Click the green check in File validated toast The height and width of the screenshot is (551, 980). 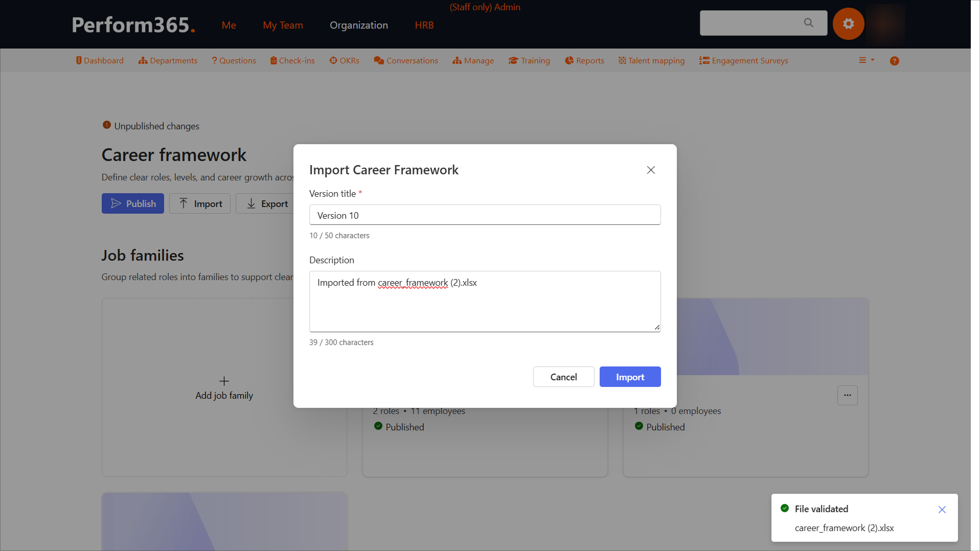pos(785,509)
